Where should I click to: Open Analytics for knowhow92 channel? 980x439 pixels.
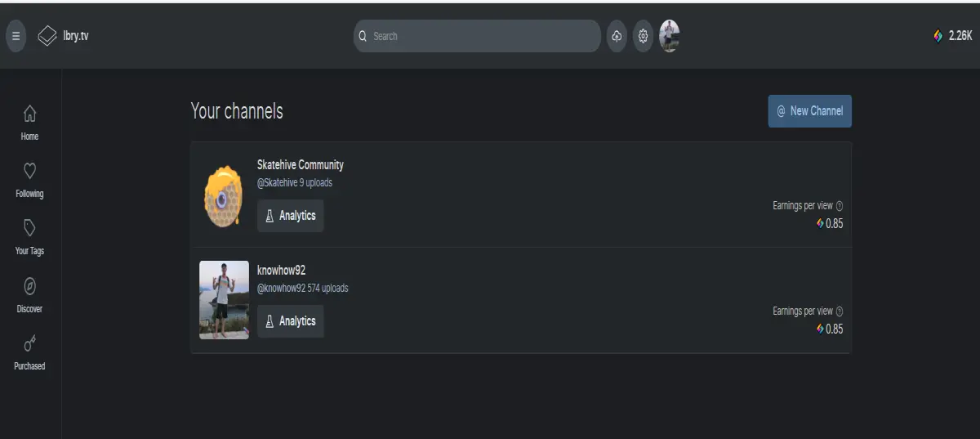tap(291, 321)
